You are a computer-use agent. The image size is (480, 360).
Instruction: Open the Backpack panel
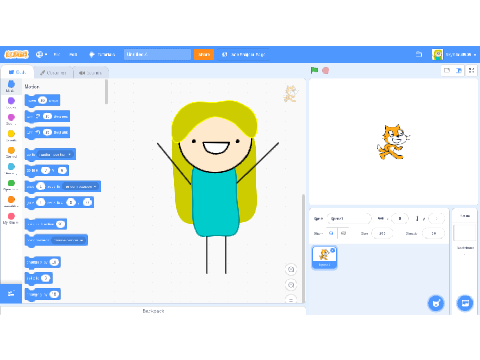tap(153, 311)
